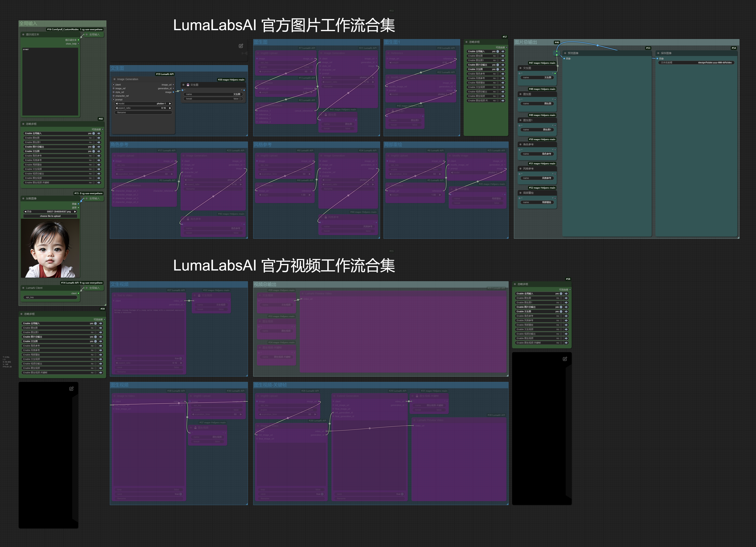The height and width of the screenshot is (547, 756).
Task: Click the arrow icon for Enable 视频总输出 in node #59
Action: [x=101, y=363]
